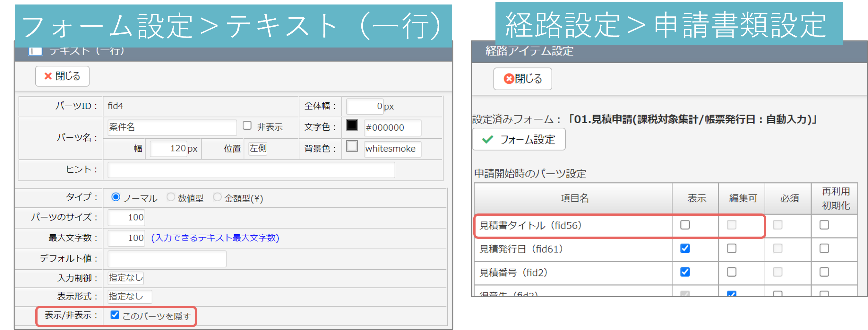The width and height of the screenshot is (868, 330).
Task: Check 編集可 for 見積発行日 (fid61)
Action: 732,248
